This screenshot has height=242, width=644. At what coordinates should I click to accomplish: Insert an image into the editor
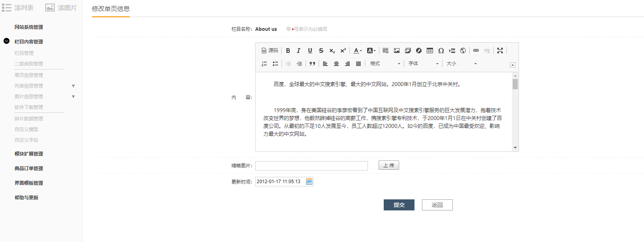click(x=397, y=51)
